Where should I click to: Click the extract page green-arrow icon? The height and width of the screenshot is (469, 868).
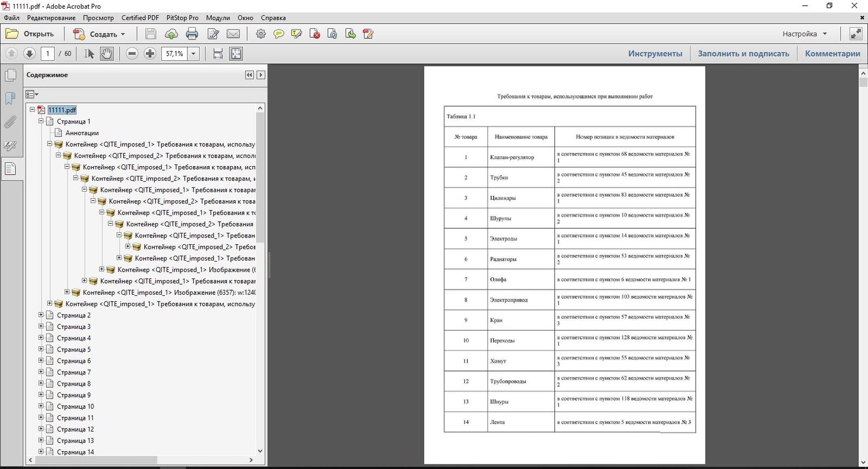click(x=350, y=34)
